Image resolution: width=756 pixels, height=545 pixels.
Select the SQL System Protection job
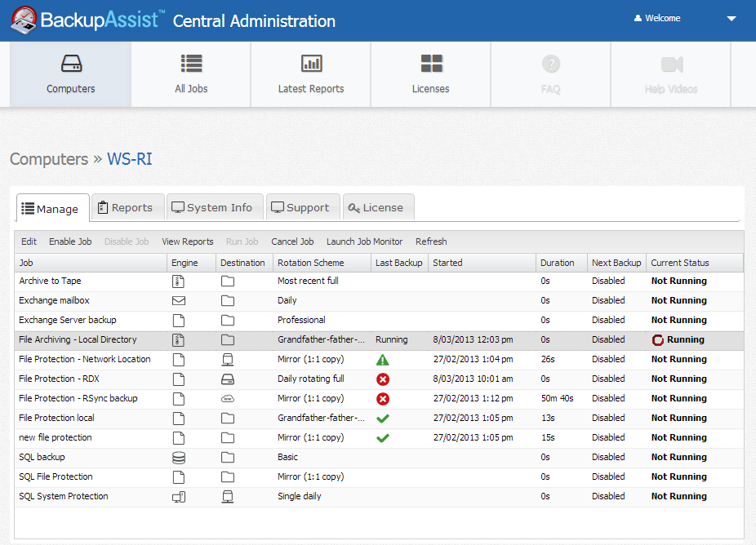[x=379, y=498]
